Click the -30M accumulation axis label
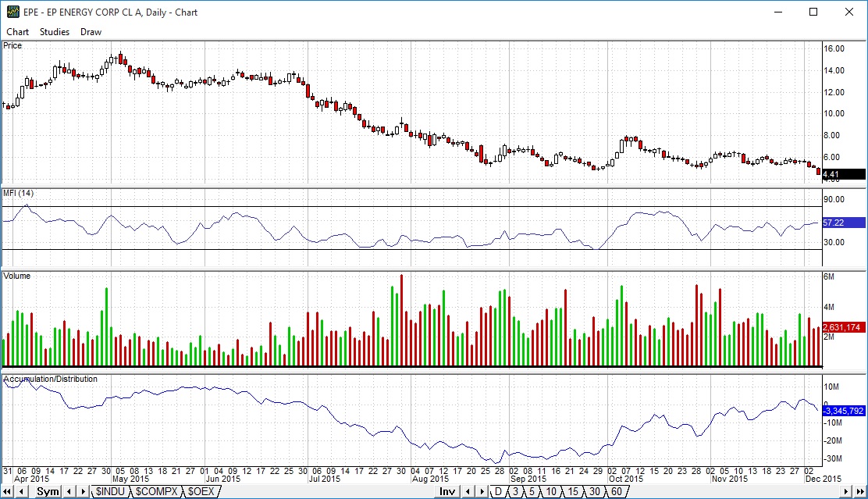The height and width of the screenshot is (499, 868). click(833, 458)
